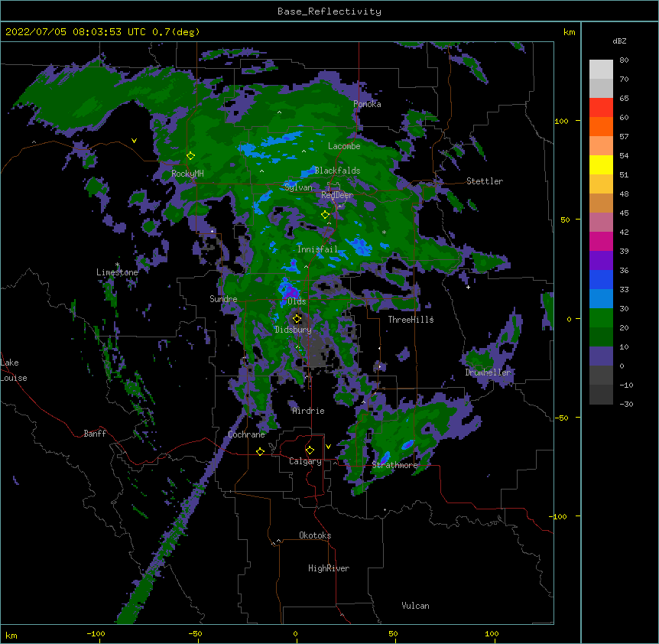
Task: Click the Cochrane label
Action: 246,434
